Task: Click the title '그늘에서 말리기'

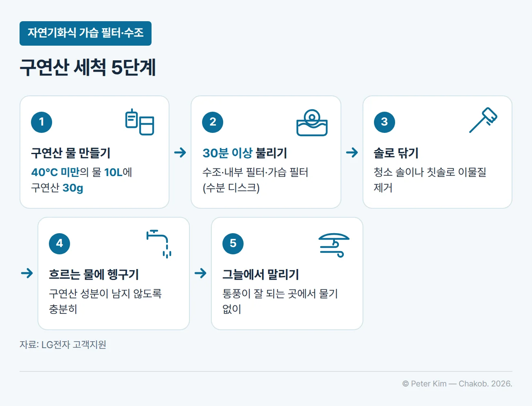Action: [261, 274]
